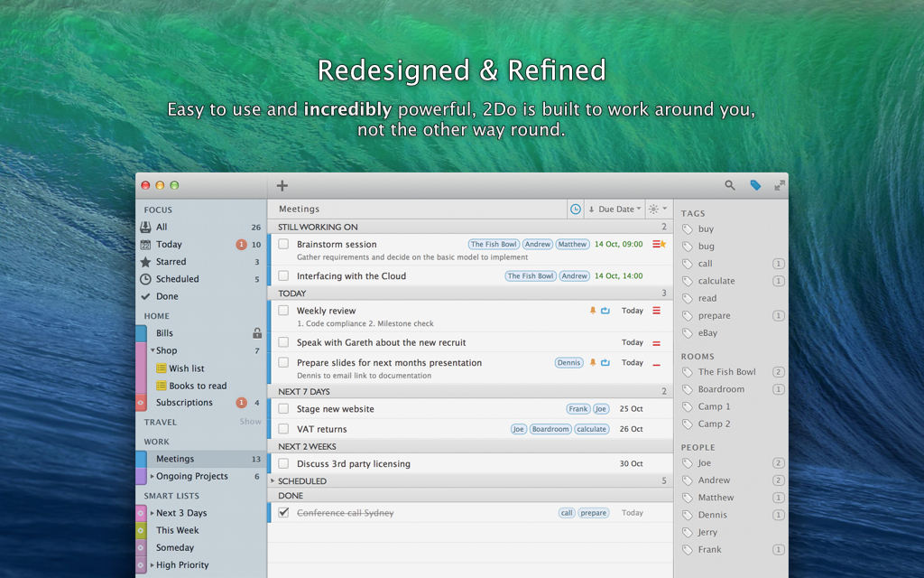Toggle the blue tags panel icon

pyautogui.click(x=755, y=185)
